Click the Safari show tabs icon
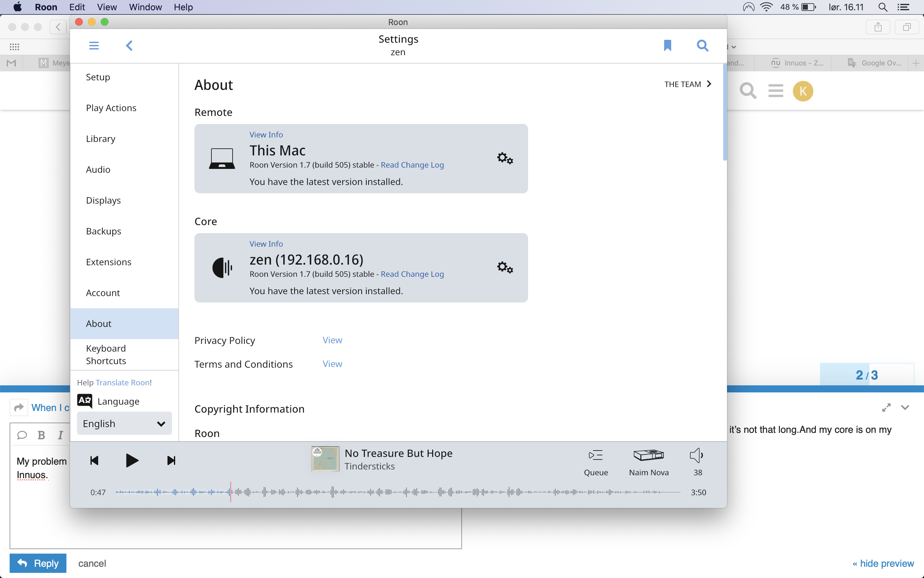The height and width of the screenshot is (578, 924). 907,27
